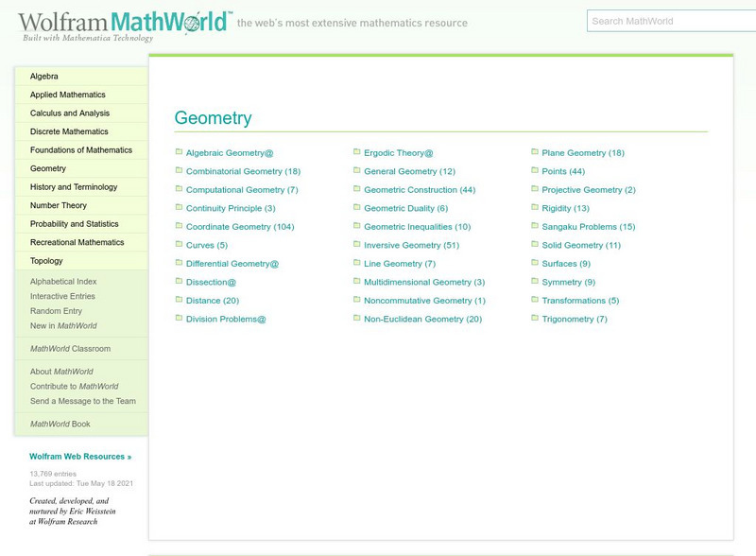The width and height of the screenshot is (756, 556).
Task: Open History and Terminology topic
Action: pyautogui.click(x=81, y=187)
